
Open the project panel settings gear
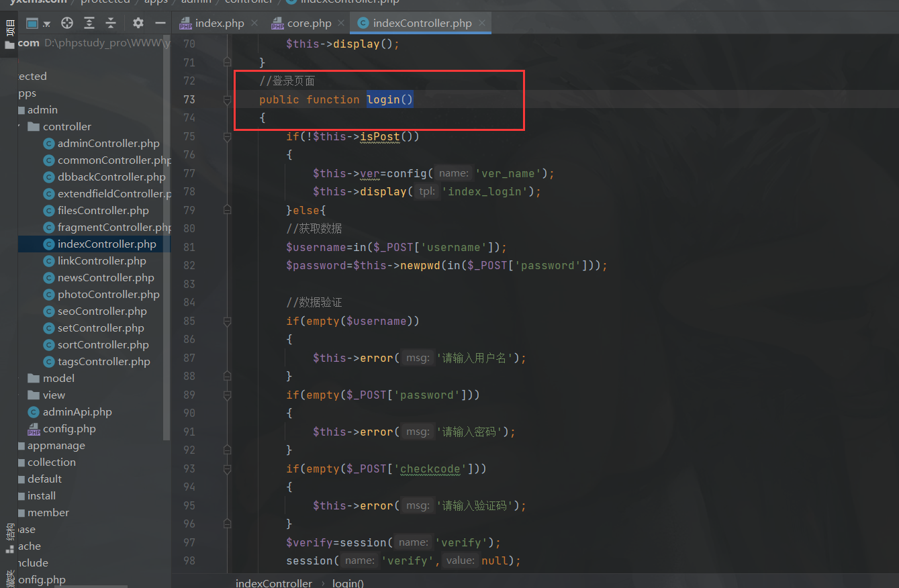[138, 23]
